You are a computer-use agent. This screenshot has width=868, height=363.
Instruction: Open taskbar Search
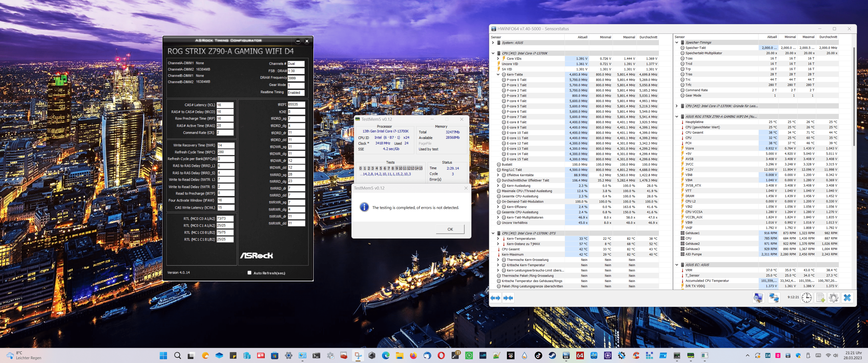tap(177, 355)
